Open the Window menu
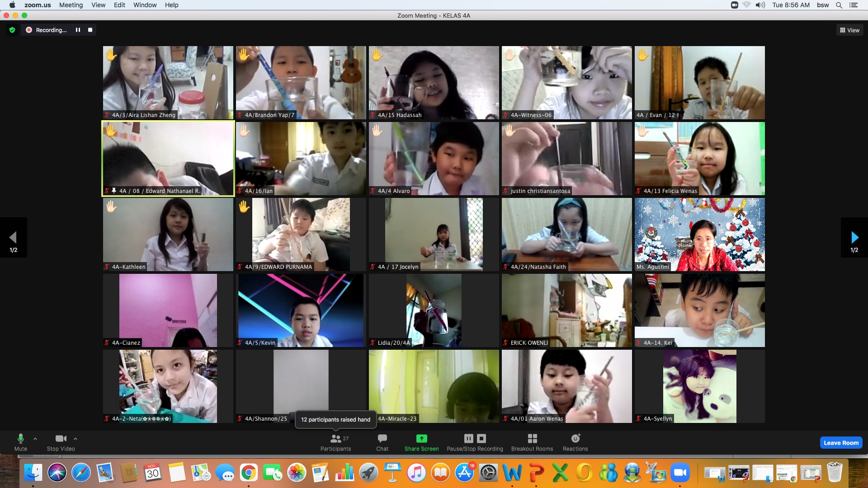The height and width of the screenshot is (488, 868). pyautogui.click(x=145, y=5)
